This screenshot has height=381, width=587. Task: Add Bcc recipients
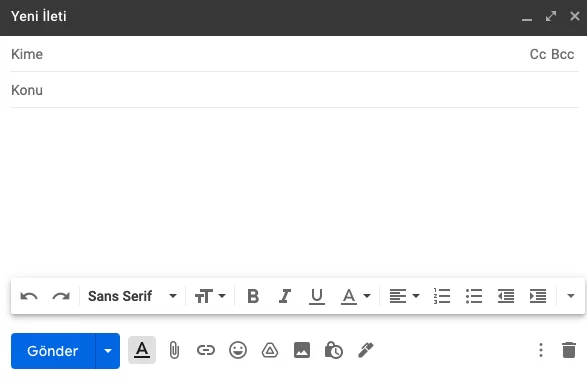coord(563,54)
